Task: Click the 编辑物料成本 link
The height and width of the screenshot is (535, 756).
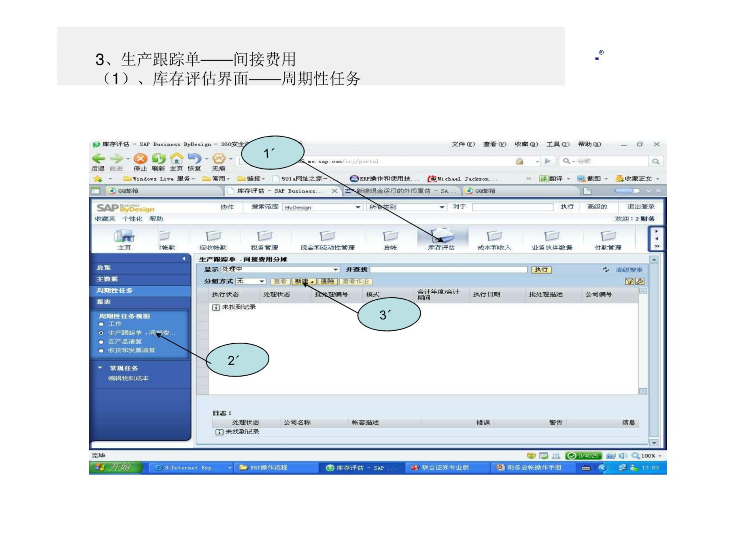Action: [128, 378]
